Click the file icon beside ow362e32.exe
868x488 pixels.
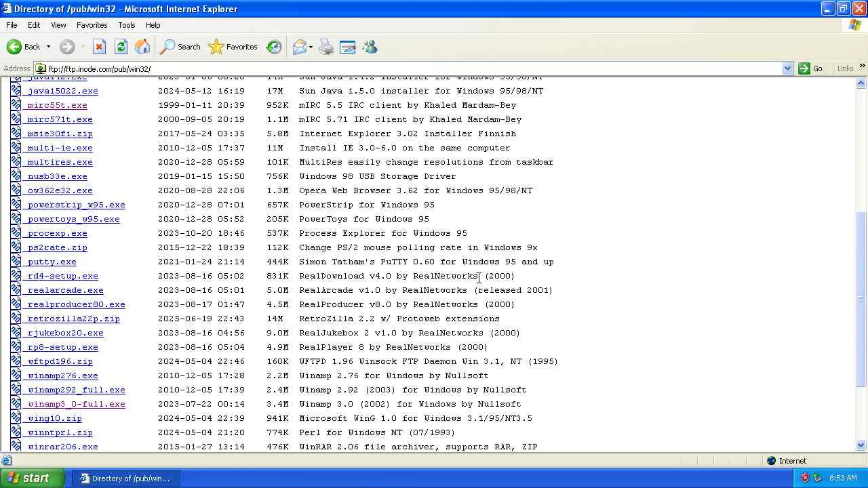pyautogui.click(x=16, y=190)
